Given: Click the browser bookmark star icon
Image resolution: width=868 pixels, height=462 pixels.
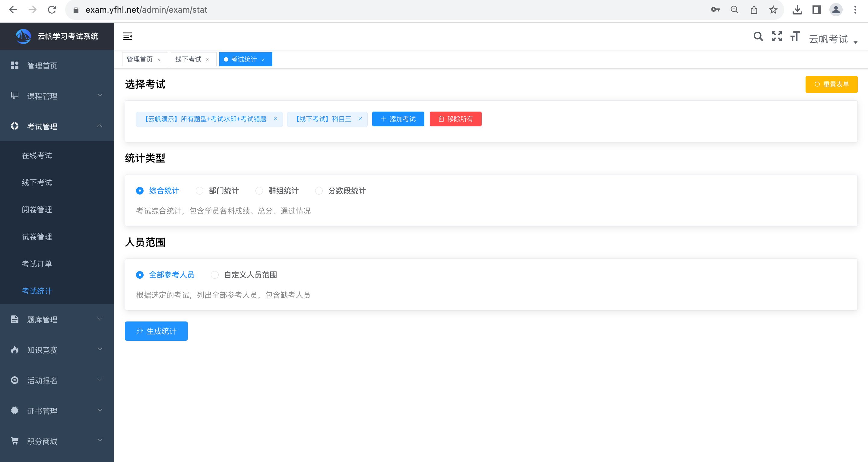Looking at the screenshot, I should [x=773, y=10].
